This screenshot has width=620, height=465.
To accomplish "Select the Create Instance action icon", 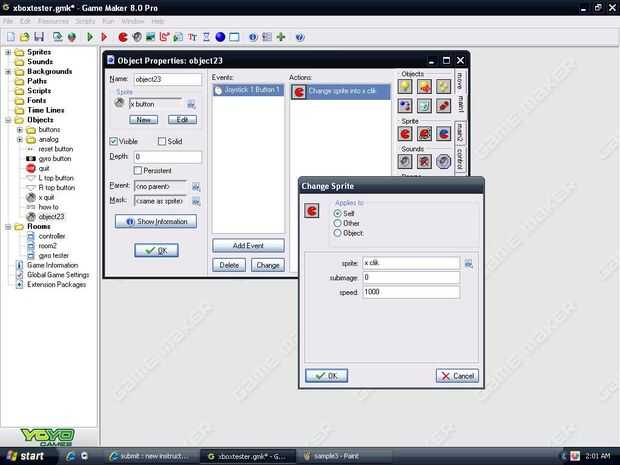I will [x=405, y=87].
